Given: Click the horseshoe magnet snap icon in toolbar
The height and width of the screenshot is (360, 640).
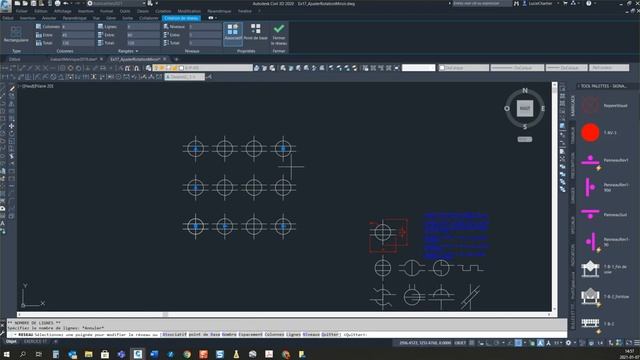Looking at the screenshot, I should (137, 68).
